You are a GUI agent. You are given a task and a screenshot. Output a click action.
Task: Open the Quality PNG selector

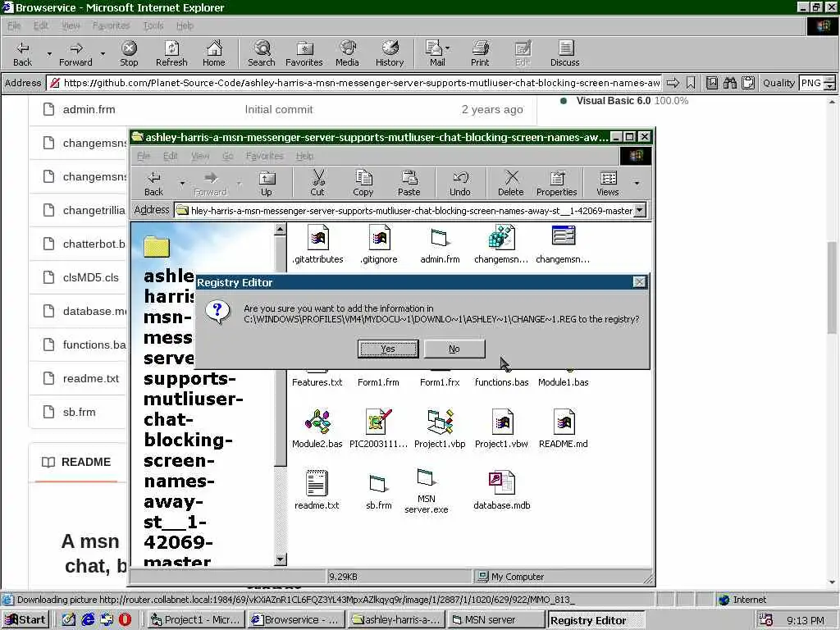point(817,83)
